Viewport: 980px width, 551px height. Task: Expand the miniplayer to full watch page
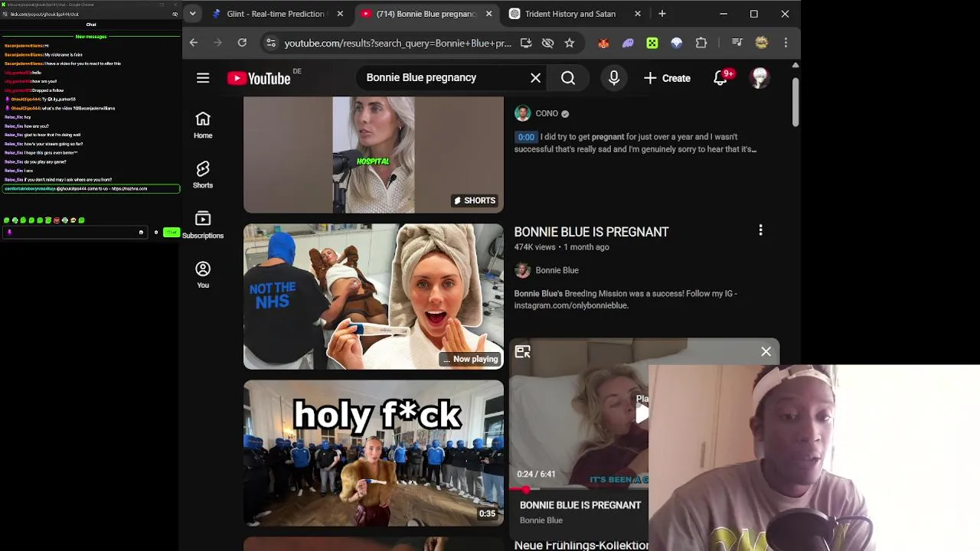523,351
